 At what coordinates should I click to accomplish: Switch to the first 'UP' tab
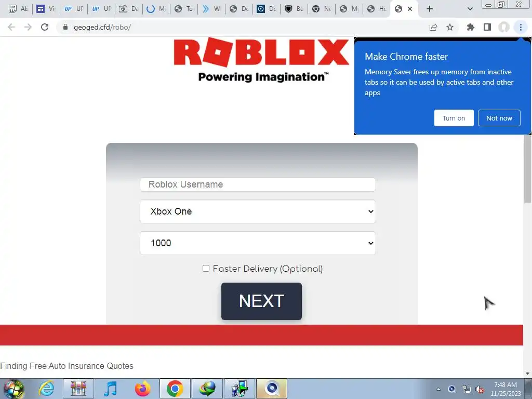pos(74,9)
